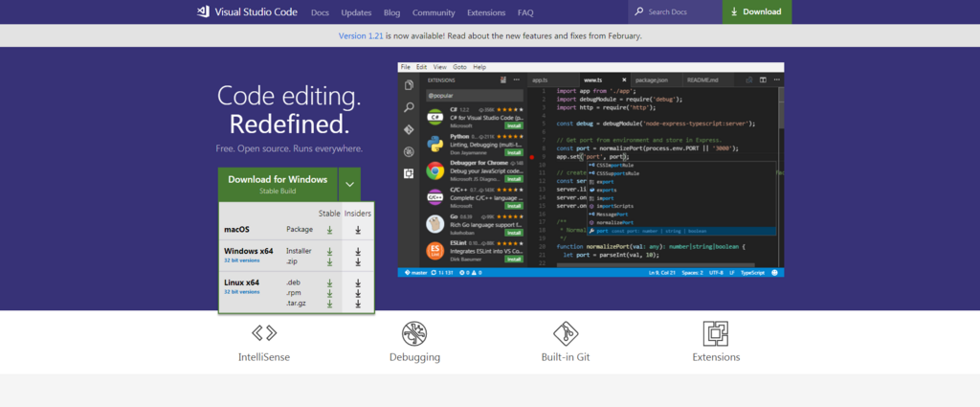Expand the download options chevron
Image resolution: width=980 pixels, height=407 pixels.
[350, 184]
